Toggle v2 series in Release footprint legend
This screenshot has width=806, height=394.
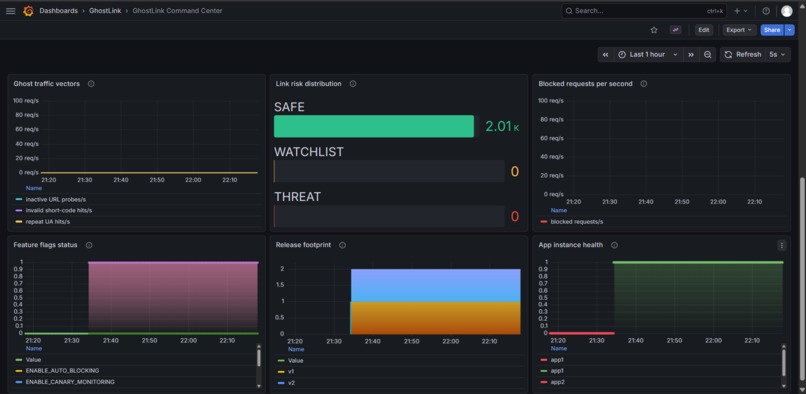pos(291,383)
